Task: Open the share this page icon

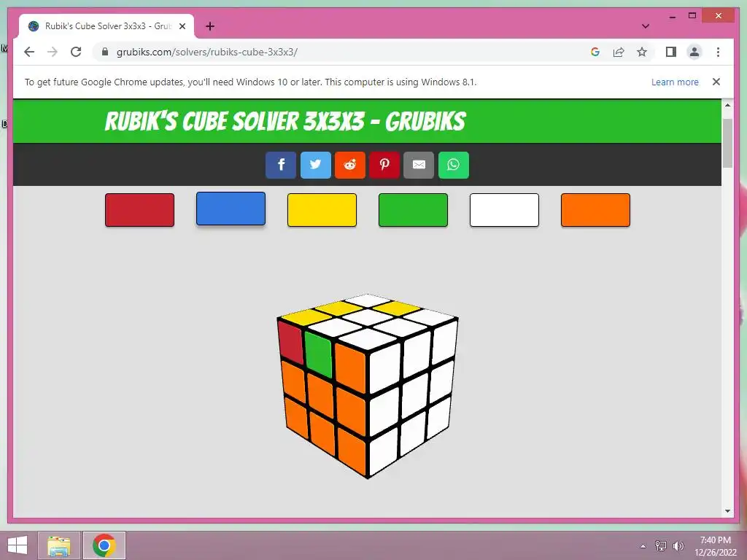Action: 619,52
